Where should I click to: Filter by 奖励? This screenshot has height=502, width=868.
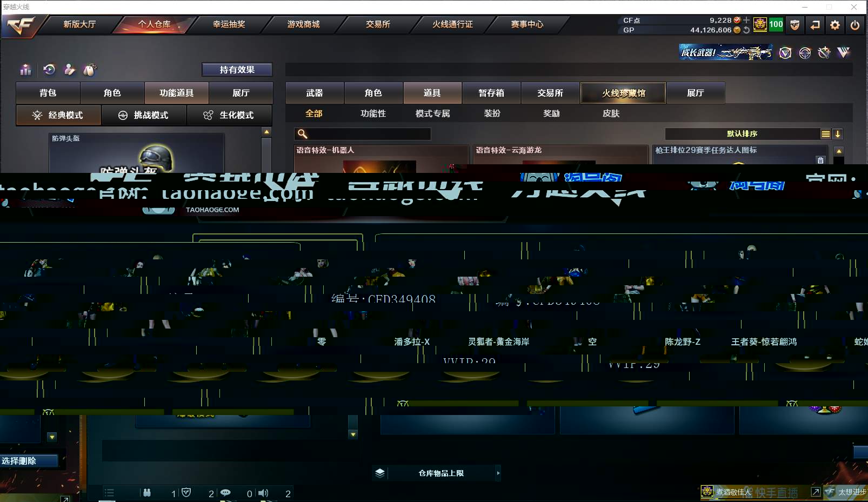tap(552, 113)
